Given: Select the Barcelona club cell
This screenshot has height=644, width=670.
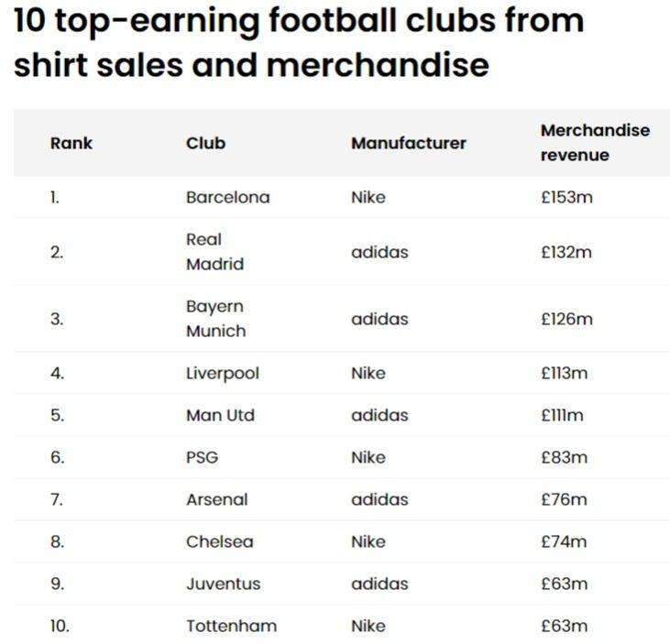Looking at the screenshot, I should (227, 197).
